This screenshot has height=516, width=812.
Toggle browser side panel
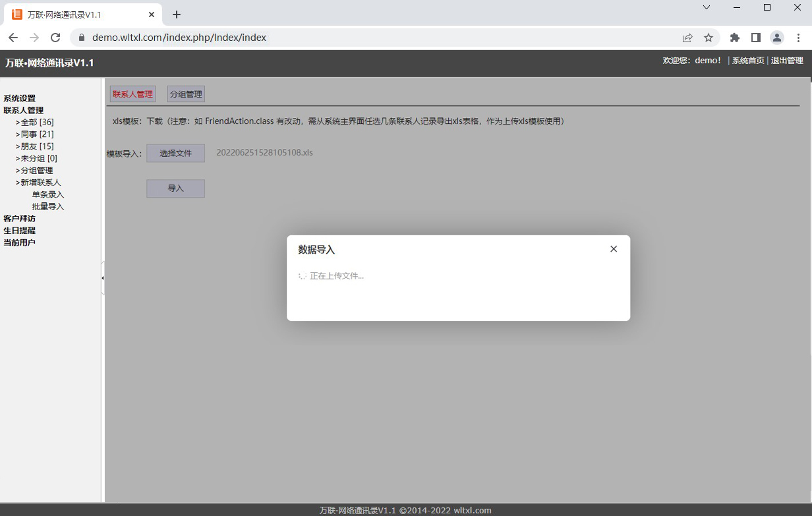(756, 38)
